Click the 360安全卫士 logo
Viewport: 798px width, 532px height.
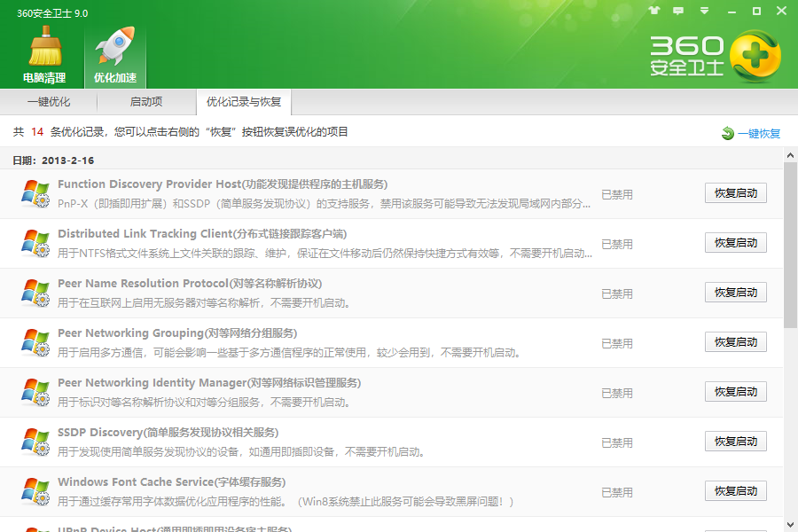point(715,56)
